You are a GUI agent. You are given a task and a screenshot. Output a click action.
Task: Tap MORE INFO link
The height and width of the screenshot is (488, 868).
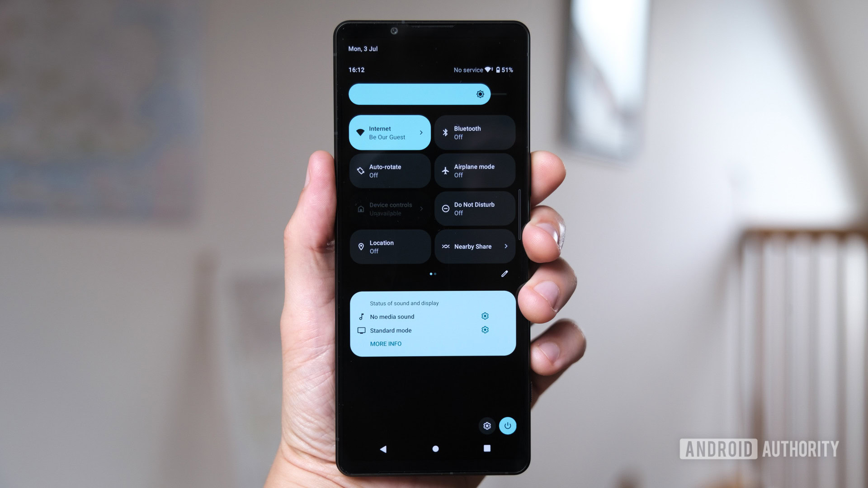pyautogui.click(x=386, y=343)
